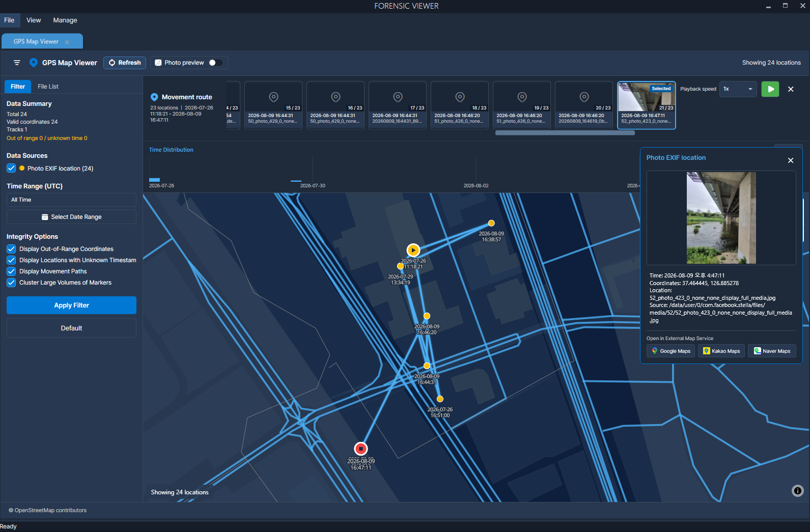
Task: Open location in Google Maps
Action: (x=671, y=351)
